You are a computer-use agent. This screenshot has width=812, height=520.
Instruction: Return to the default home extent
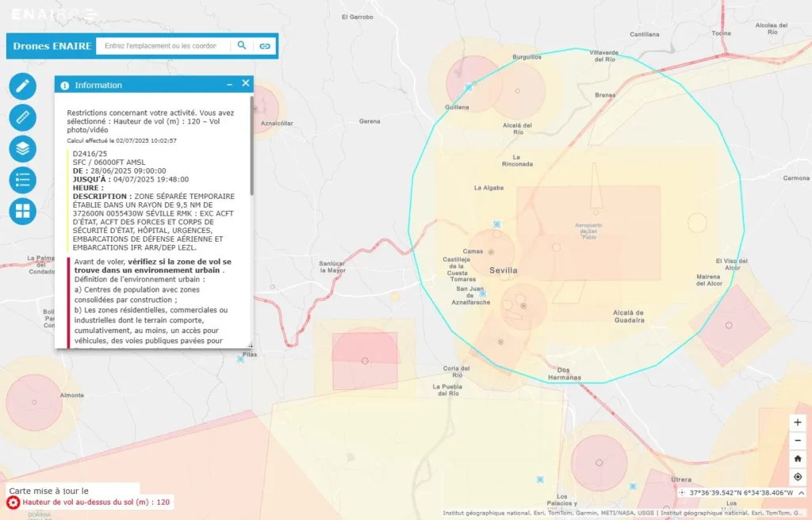point(798,459)
